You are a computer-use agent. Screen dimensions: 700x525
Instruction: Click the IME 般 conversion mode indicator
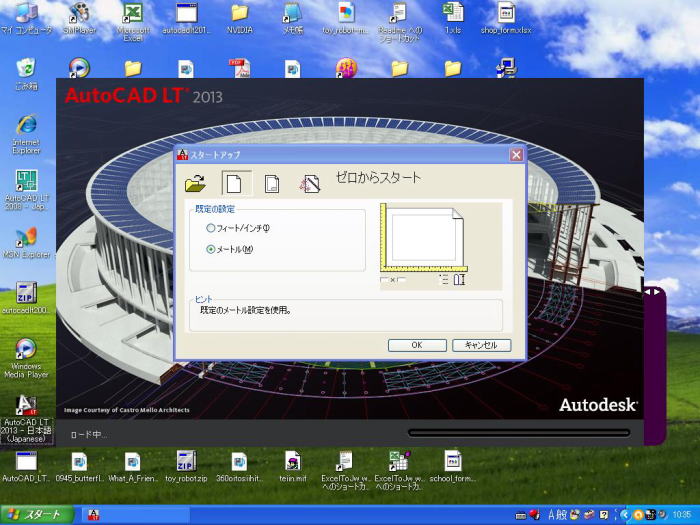(562, 515)
